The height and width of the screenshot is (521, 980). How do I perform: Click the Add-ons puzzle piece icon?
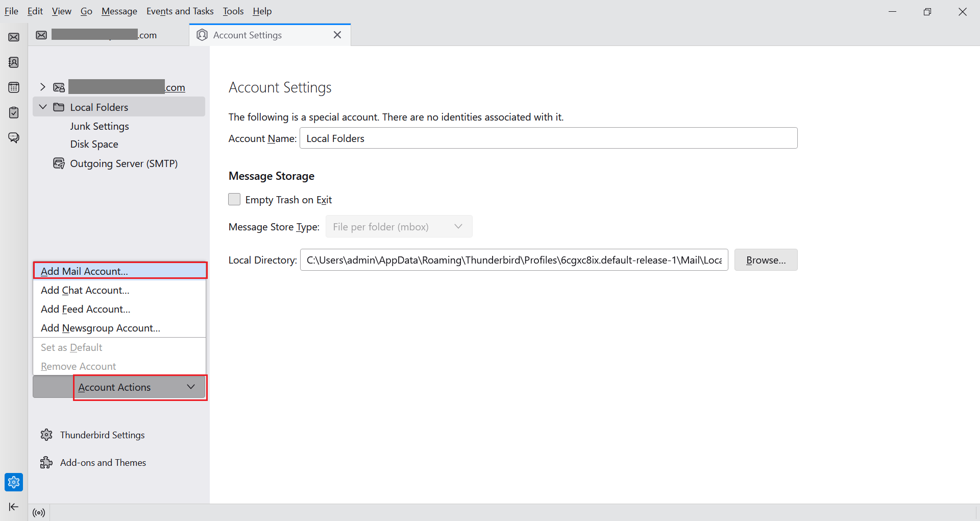pos(46,462)
